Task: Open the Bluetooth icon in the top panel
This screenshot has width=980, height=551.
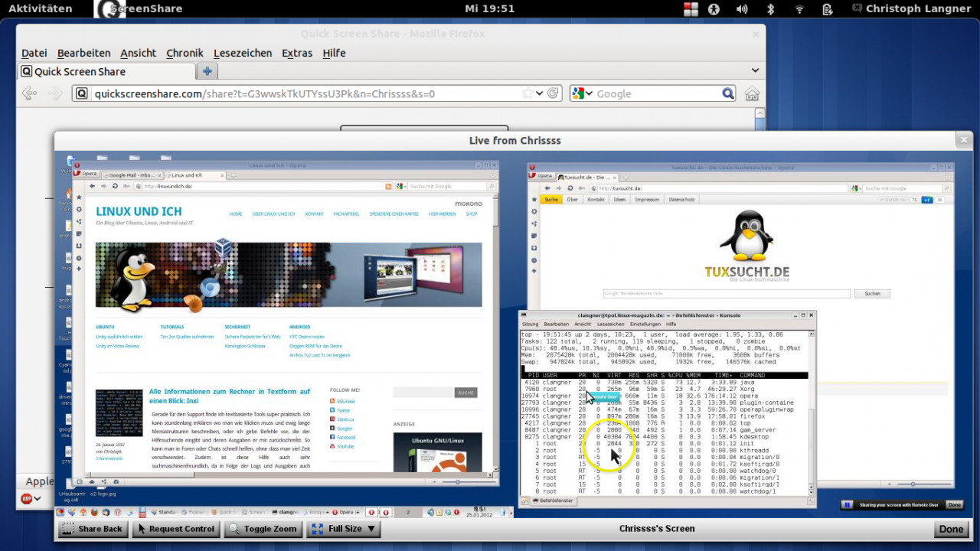Action: coord(771,8)
